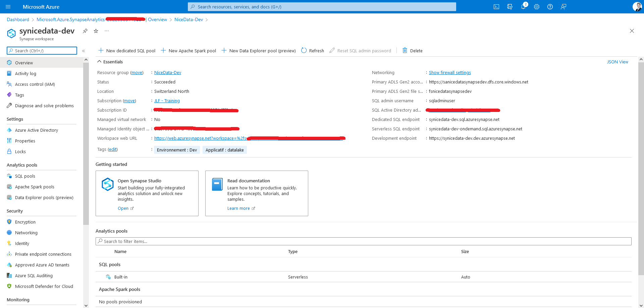
Task: Click Show firewall settings link
Action: [450, 73]
